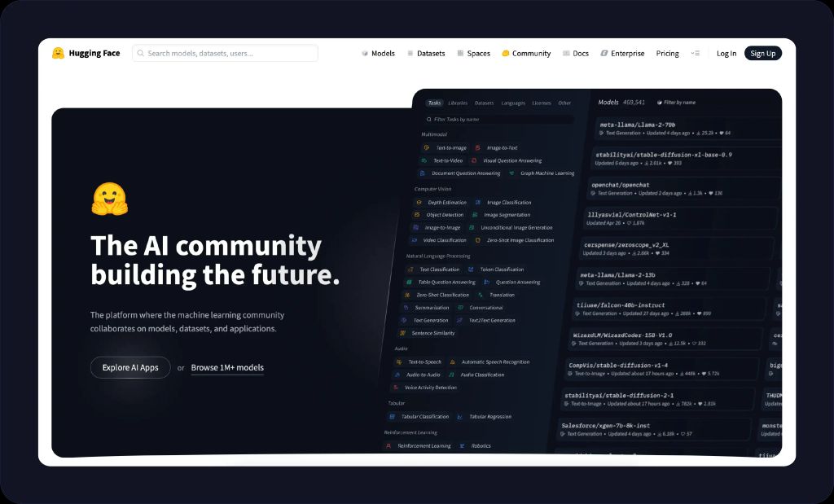Click the Community icon in the navbar
Viewport: 834px width, 504px height.
(x=506, y=53)
